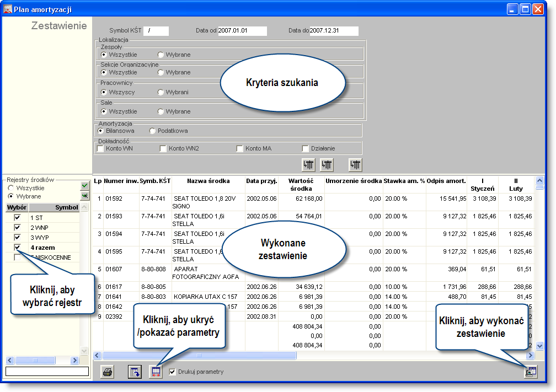
Task: Click the Data przyj. column header
Action: (x=261, y=181)
